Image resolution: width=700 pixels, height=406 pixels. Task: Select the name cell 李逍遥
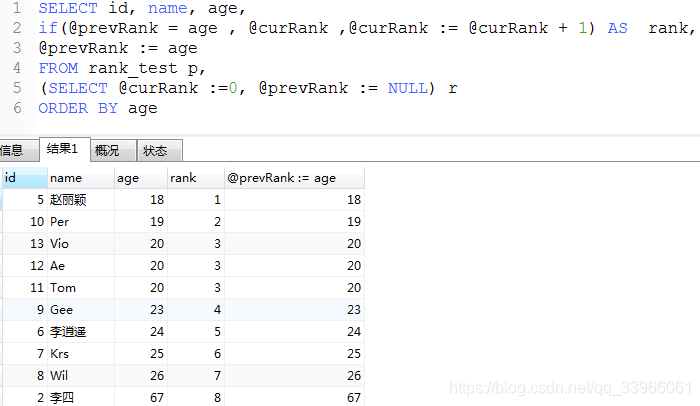[81, 331]
